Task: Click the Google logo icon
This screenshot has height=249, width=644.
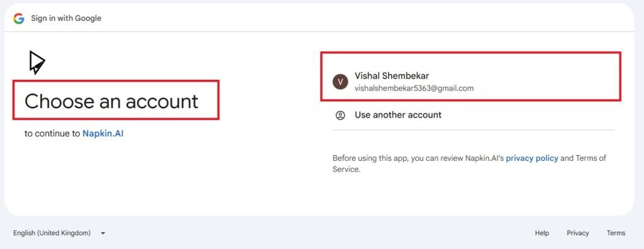Action: tap(18, 18)
